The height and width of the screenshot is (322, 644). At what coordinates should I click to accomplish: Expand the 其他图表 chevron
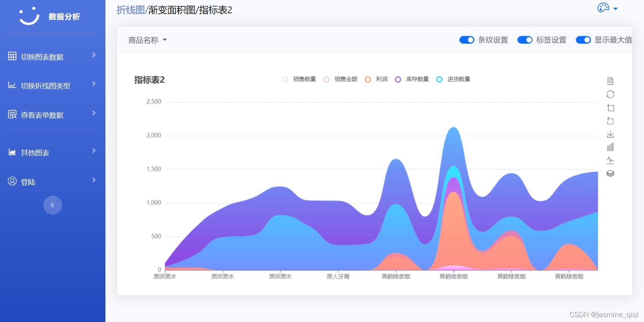pos(94,150)
